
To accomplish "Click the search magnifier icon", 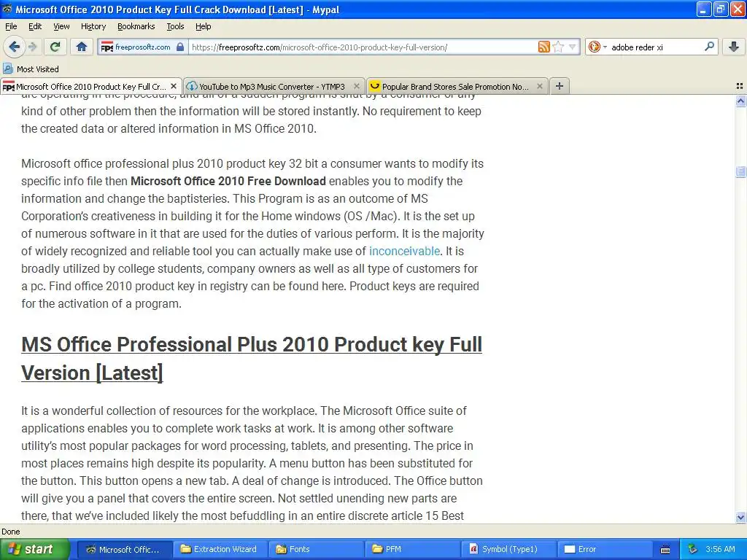I will (x=709, y=47).
